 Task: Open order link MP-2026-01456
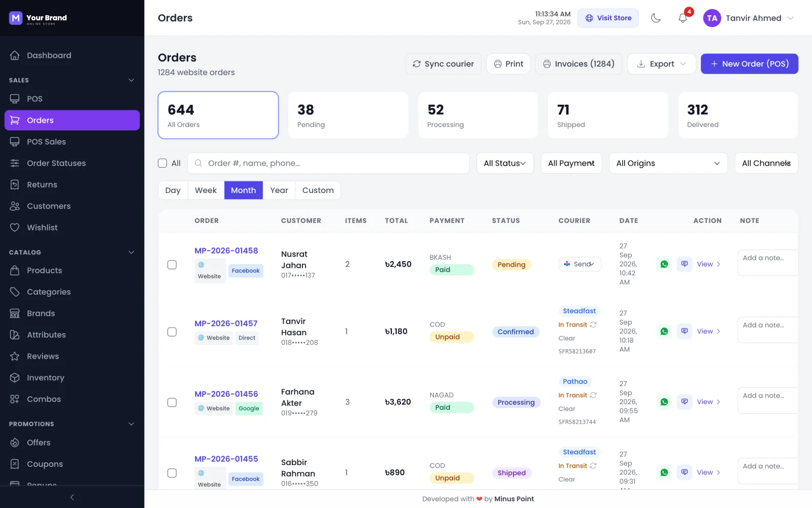point(226,394)
